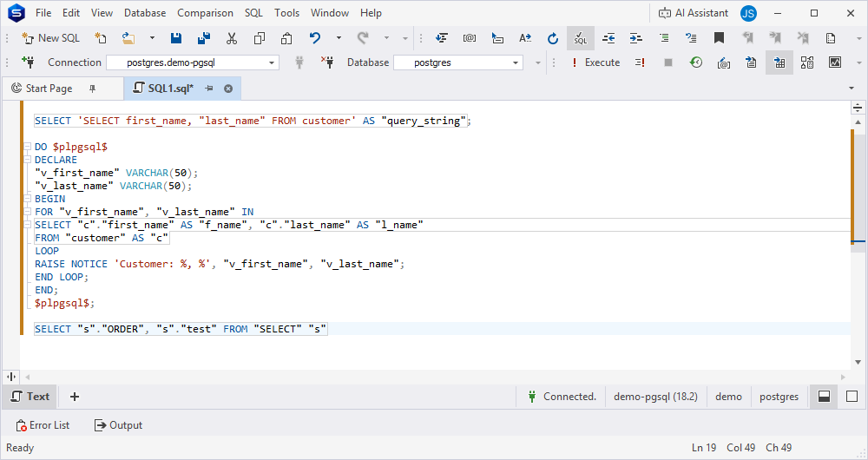Click the Text view tab
868x460 pixels.
click(30, 397)
